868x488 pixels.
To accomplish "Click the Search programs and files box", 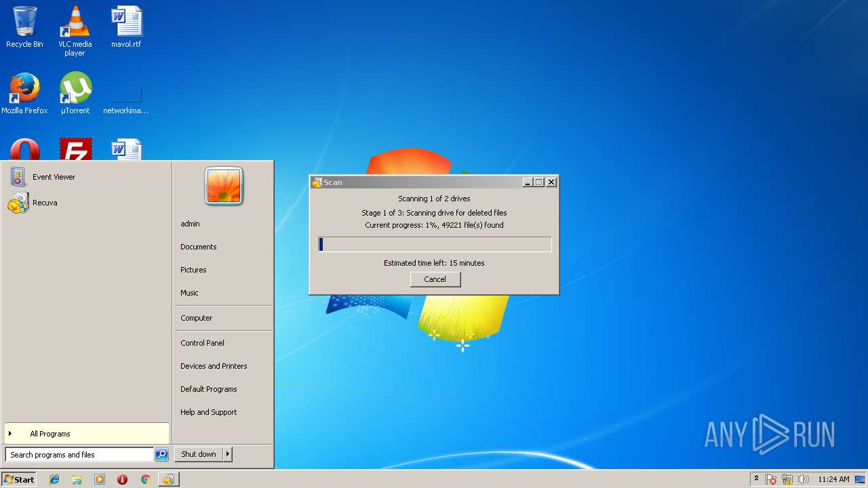I will pos(79,455).
